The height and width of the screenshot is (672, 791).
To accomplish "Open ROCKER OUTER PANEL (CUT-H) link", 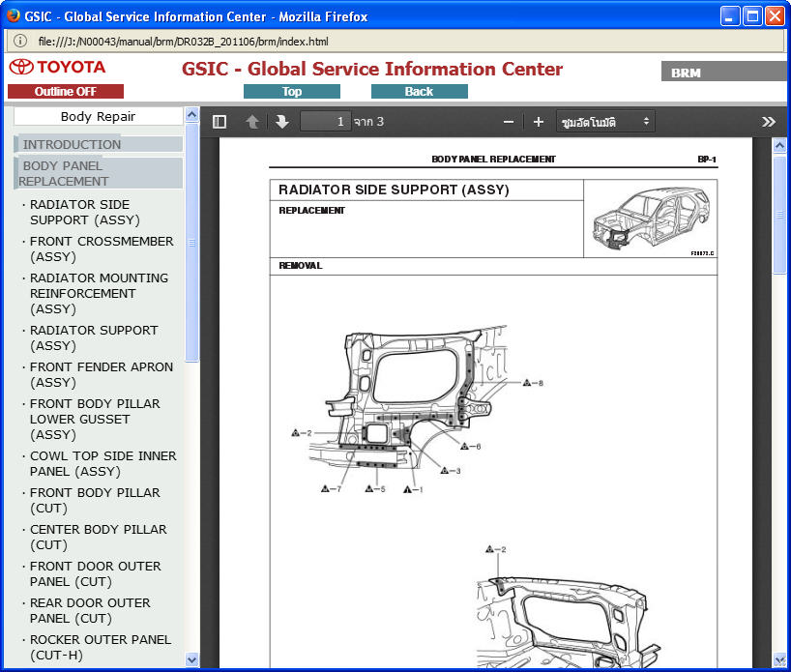I will pyautogui.click(x=101, y=648).
